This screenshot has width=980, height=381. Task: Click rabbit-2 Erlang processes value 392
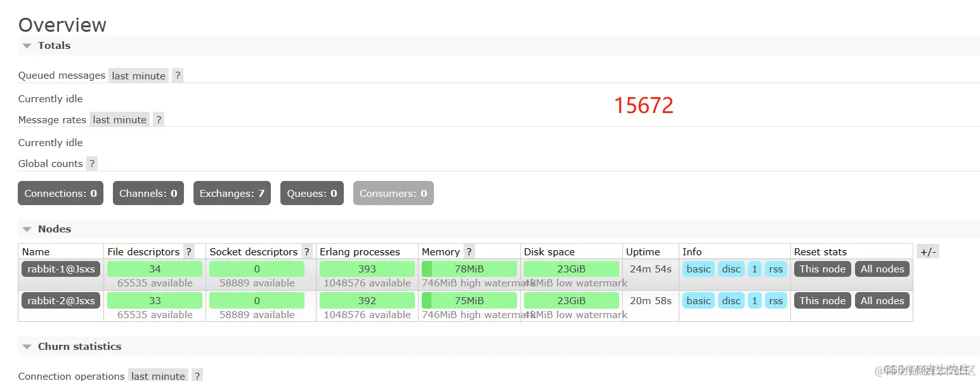pyautogui.click(x=367, y=301)
